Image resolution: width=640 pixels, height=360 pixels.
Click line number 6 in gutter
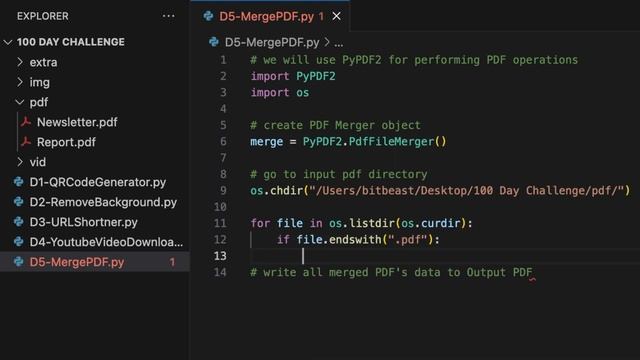point(223,142)
